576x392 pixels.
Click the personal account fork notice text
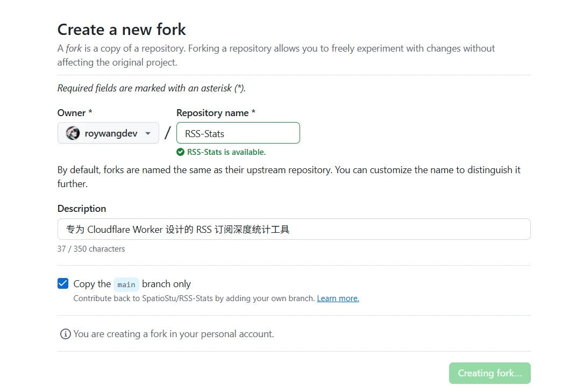coord(174,334)
